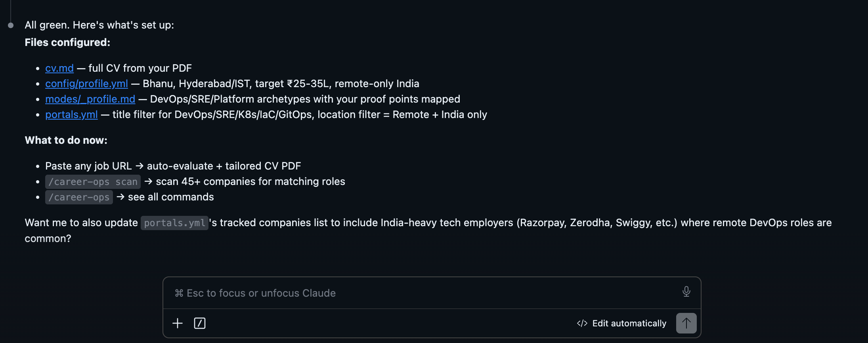Open the portals.yml file link
The image size is (868, 343).
[71, 114]
